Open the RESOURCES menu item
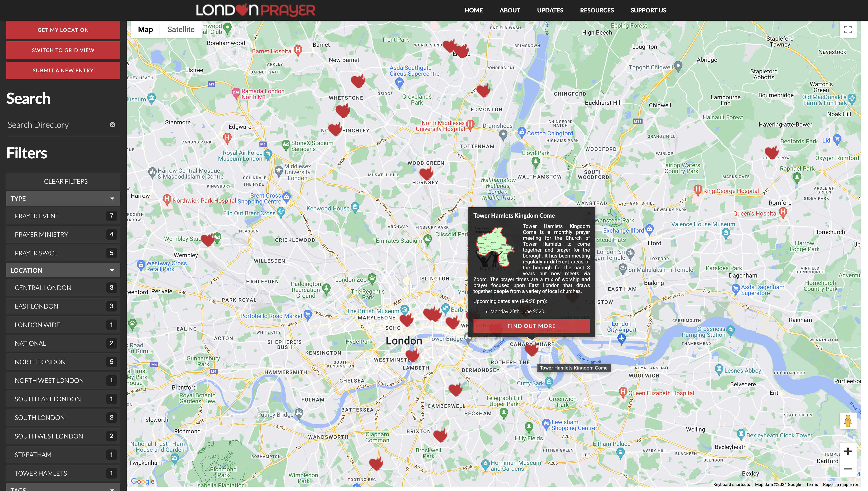Screen dimensions: 868x491 (597, 10)
